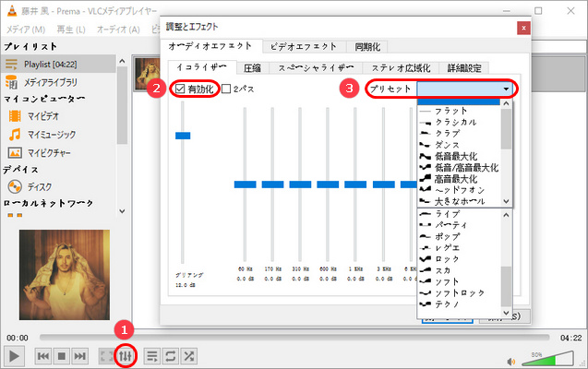This screenshot has height=369, width=588.
Task: Adjust the volume slider level
Action: 548,359
